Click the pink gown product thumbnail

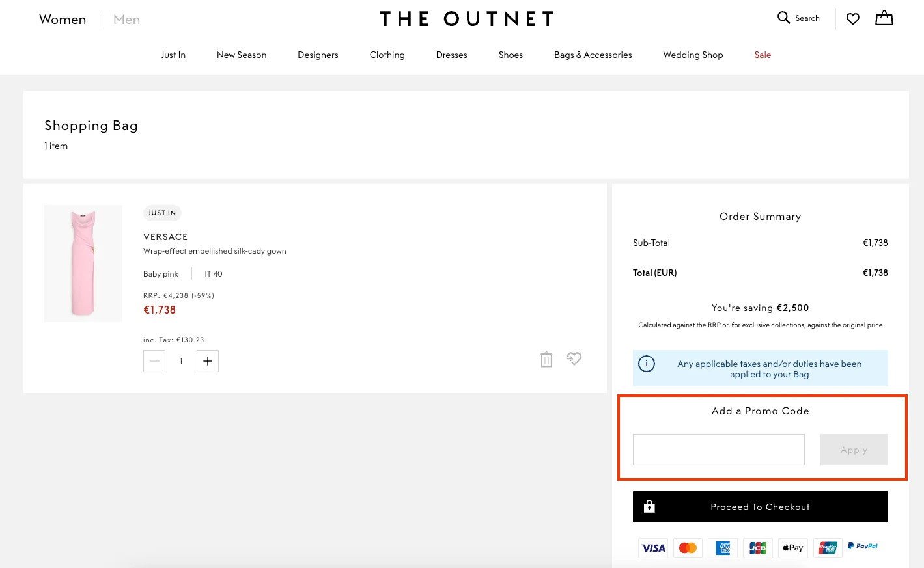[x=83, y=264]
